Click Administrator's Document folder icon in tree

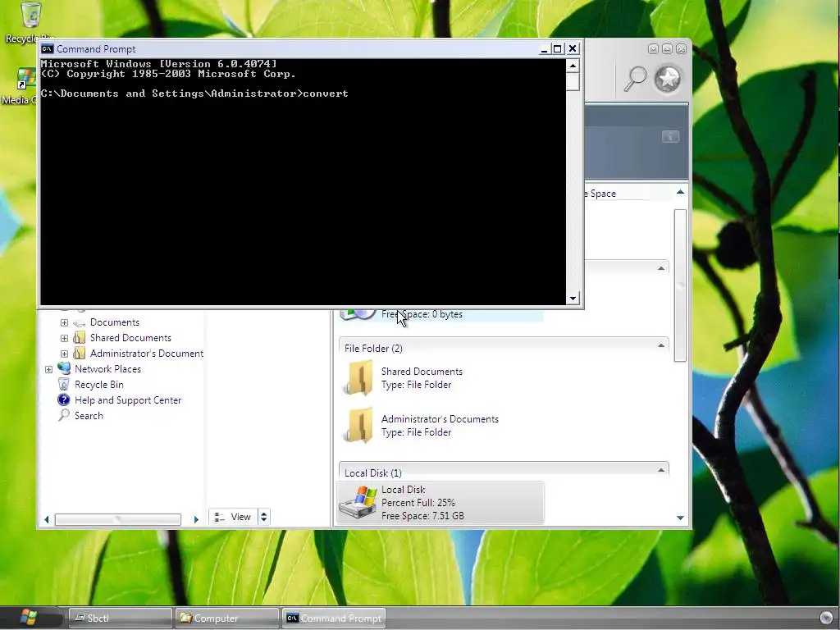click(x=80, y=353)
